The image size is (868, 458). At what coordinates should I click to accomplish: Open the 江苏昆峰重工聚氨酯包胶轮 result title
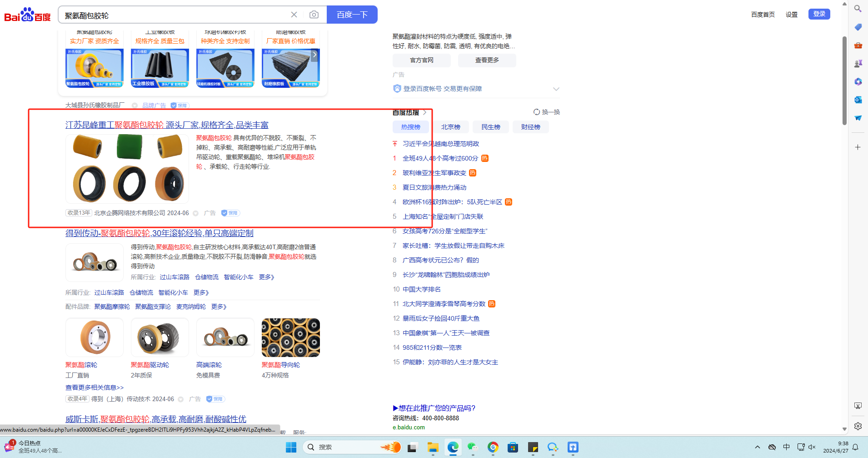167,125
